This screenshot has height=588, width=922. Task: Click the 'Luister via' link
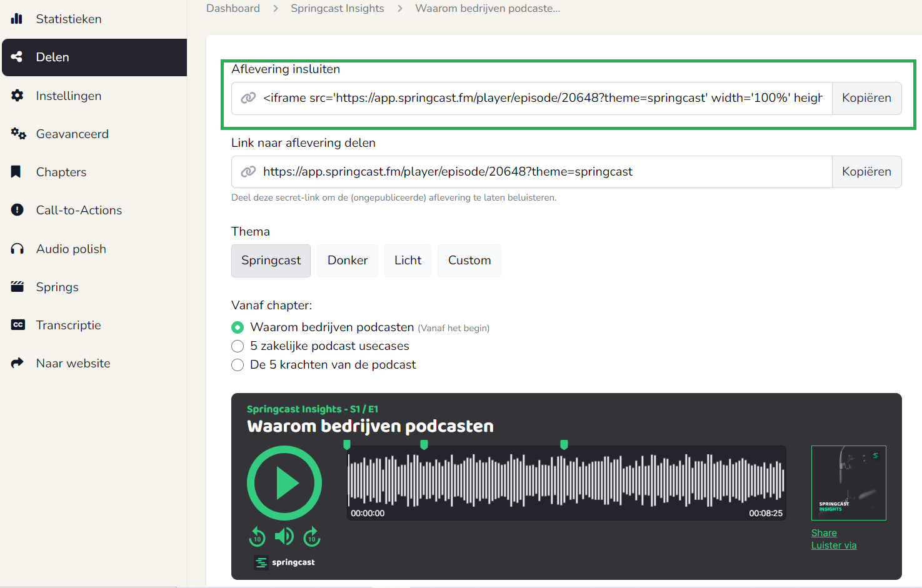click(834, 546)
